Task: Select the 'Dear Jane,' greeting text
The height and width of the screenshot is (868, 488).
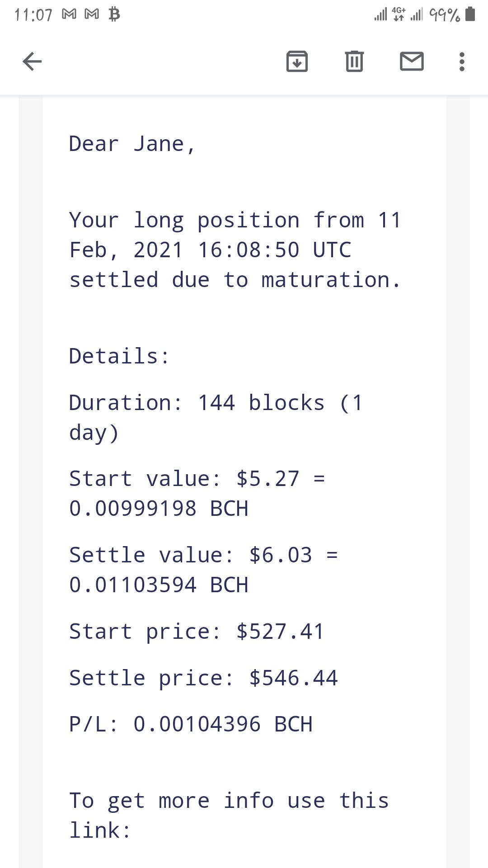Action: [x=132, y=144]
